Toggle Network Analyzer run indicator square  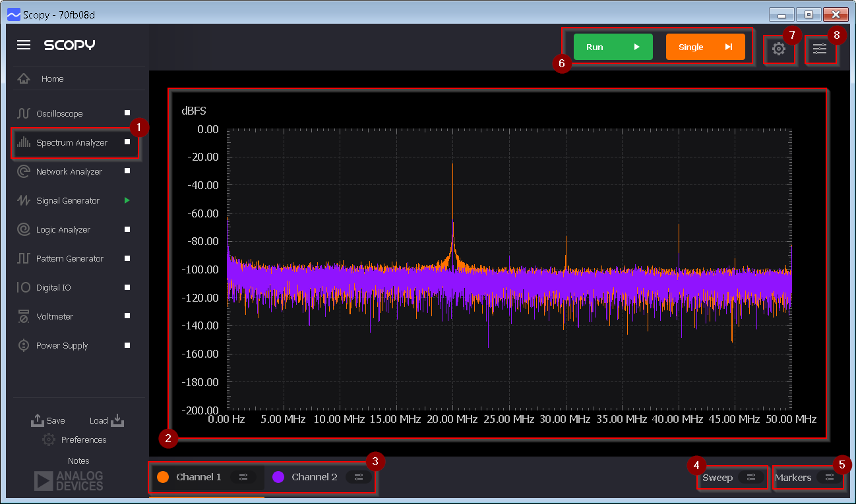click(127, 171)
